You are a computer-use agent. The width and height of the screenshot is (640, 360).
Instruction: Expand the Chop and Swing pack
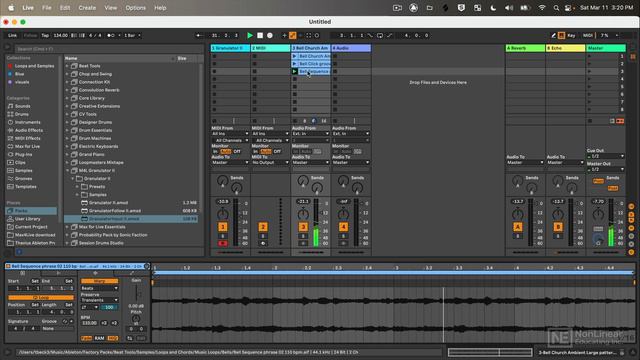67,74
